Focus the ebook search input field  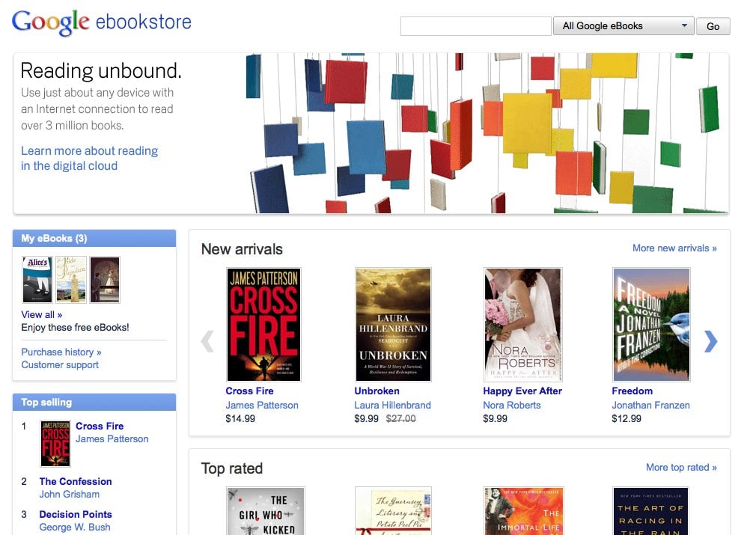(475, 26)
